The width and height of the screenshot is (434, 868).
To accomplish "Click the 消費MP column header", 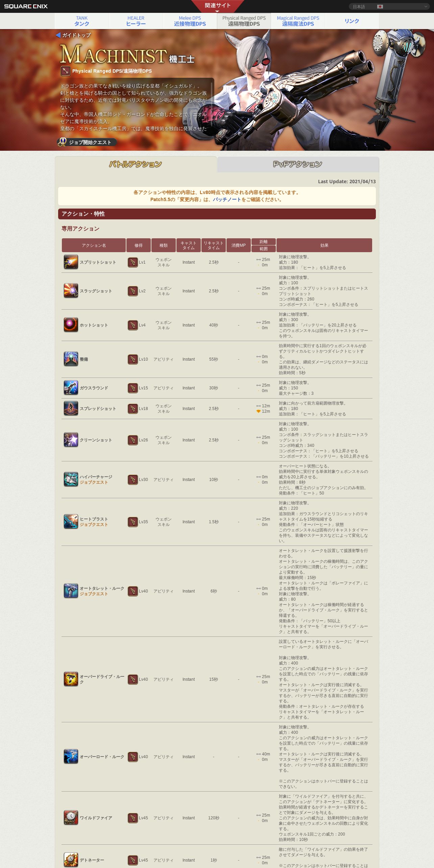I will point(239,245).
